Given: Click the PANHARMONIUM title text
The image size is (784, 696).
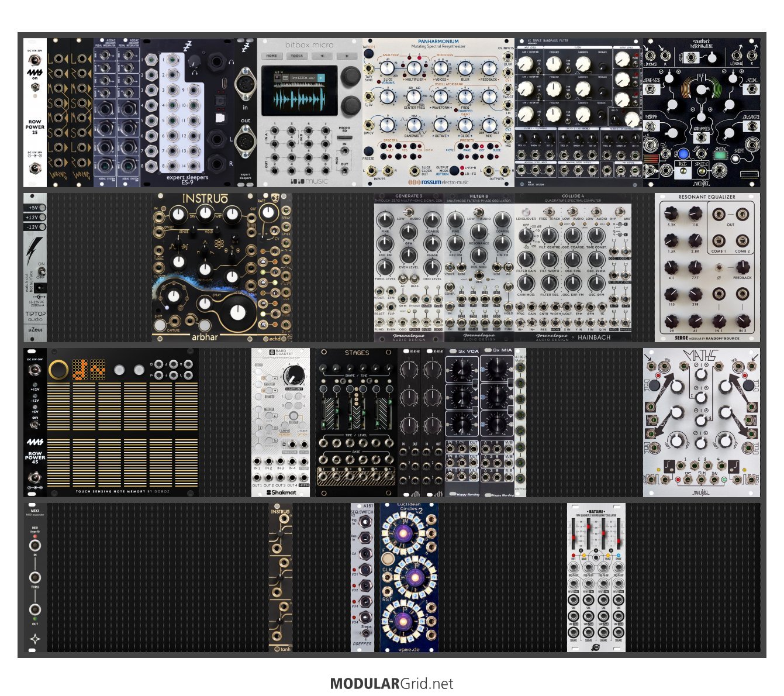Looking at the screenshot, I should click(x=438, y=42).
